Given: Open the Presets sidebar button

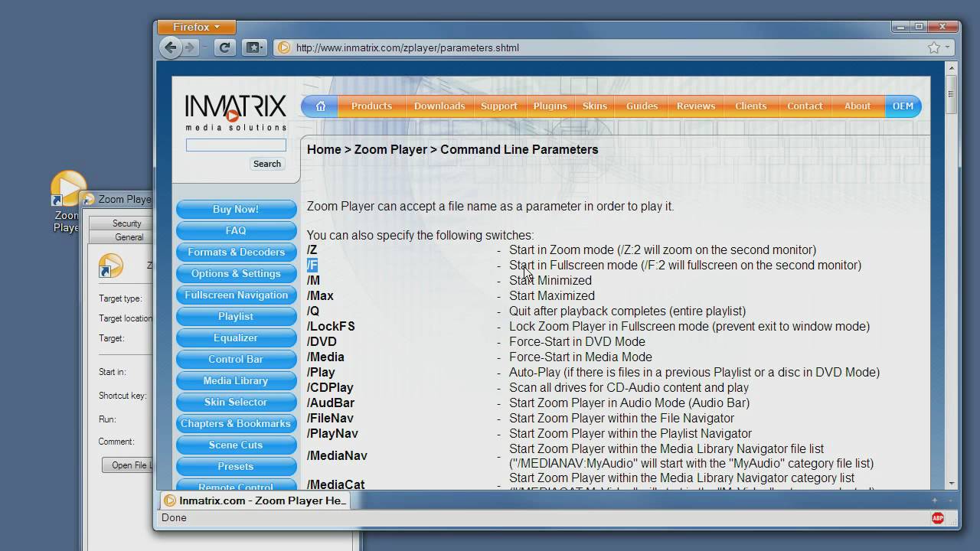Looking at the screenshot, I should coord(236,466).
